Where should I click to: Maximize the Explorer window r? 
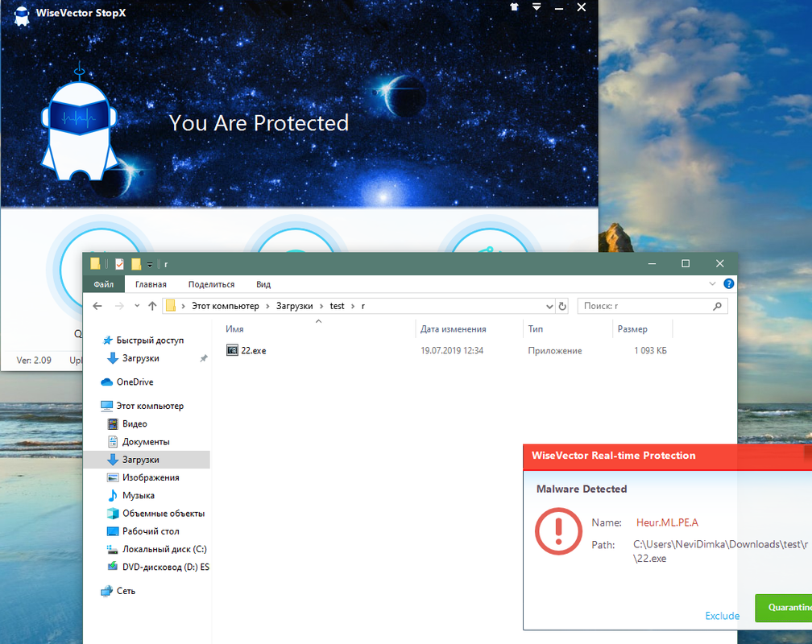tap(686, 263)
